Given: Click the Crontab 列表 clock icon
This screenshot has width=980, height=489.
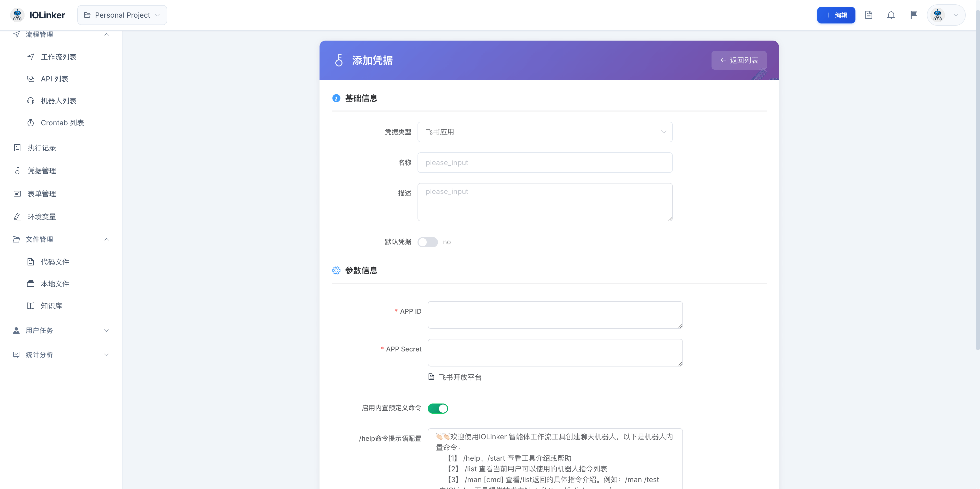Looking at the screenshot, I should (31, 123).
